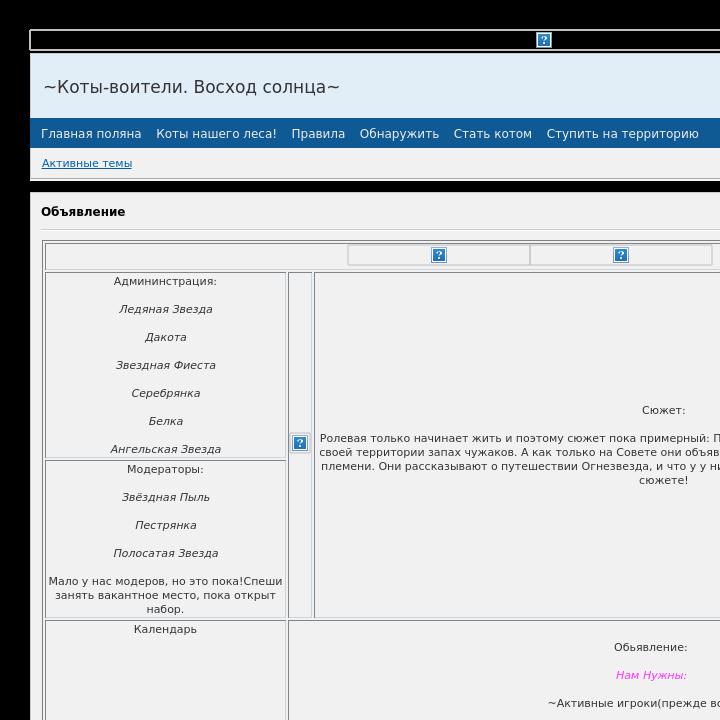This screenshot has height=720, width=720.
Task: Select the Обнаружить menu item
Action: [399, 134]
